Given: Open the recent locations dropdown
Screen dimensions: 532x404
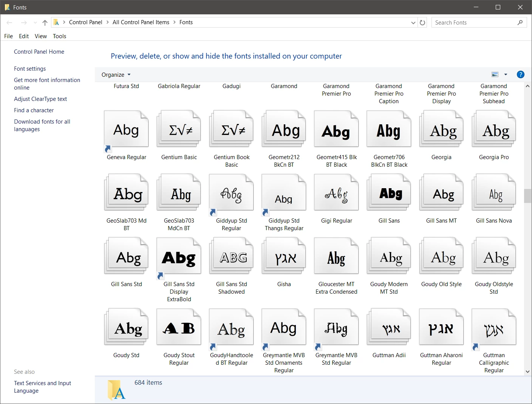Looking at the screenshot, I should point(35,23).
